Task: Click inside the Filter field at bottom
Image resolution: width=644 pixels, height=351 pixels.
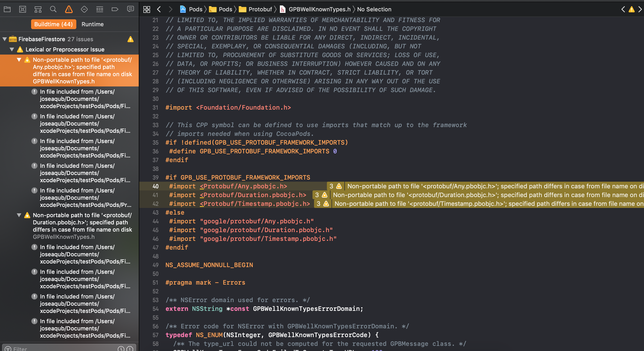Action: (51, 349)
